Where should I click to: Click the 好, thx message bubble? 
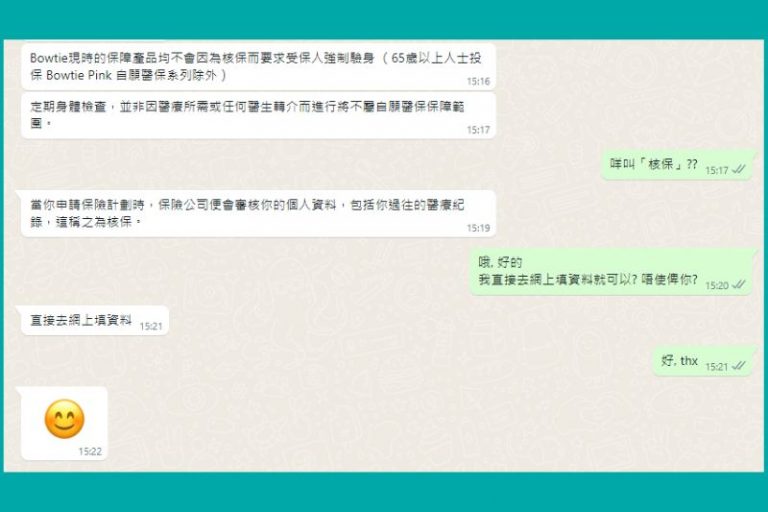pyautogui.click(x=702, y=361)
